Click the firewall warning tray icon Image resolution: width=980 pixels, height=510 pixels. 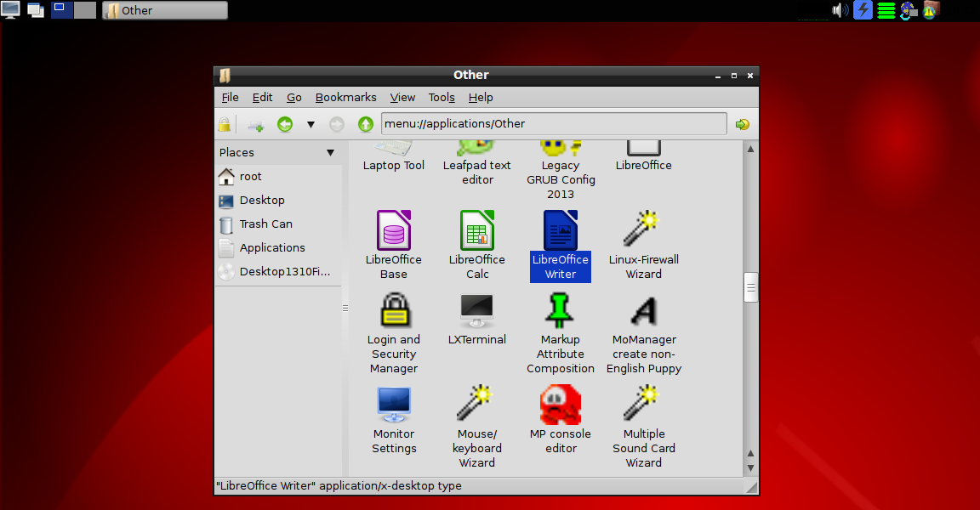[932, 10]
